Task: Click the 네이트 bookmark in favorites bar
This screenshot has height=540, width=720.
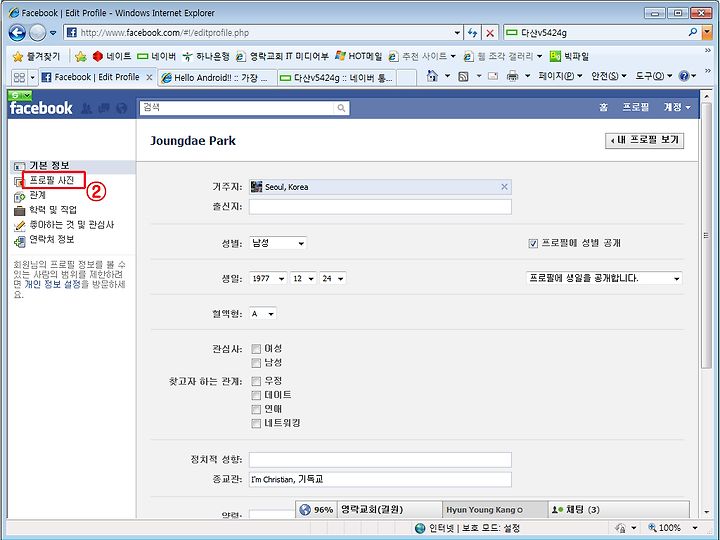Action: pos(112,56)
